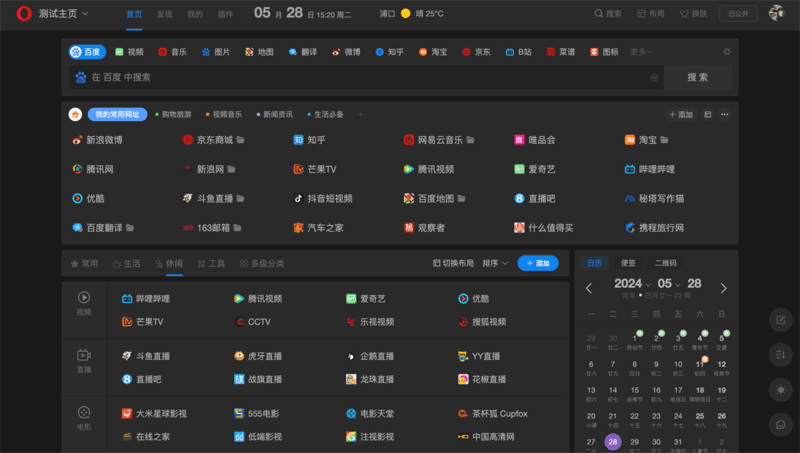This screenshot has height=453, width=800.
Task: Click the blue 添加 button
Action: coord(538,263)
